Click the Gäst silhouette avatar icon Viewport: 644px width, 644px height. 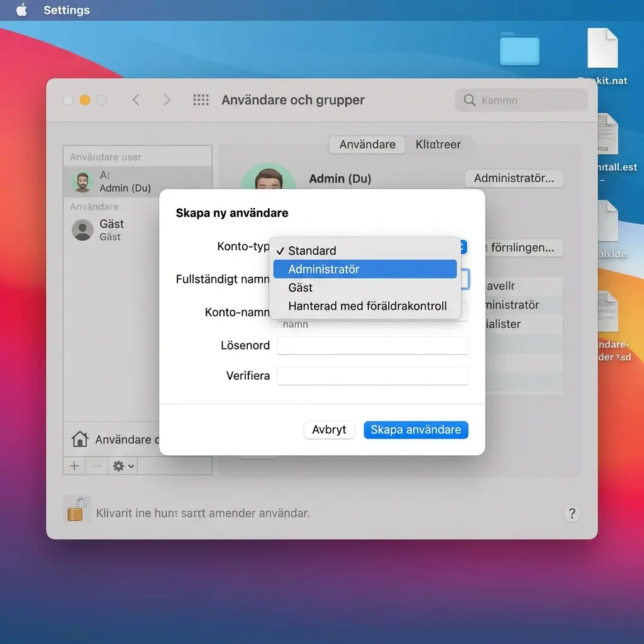coord(82,230)
